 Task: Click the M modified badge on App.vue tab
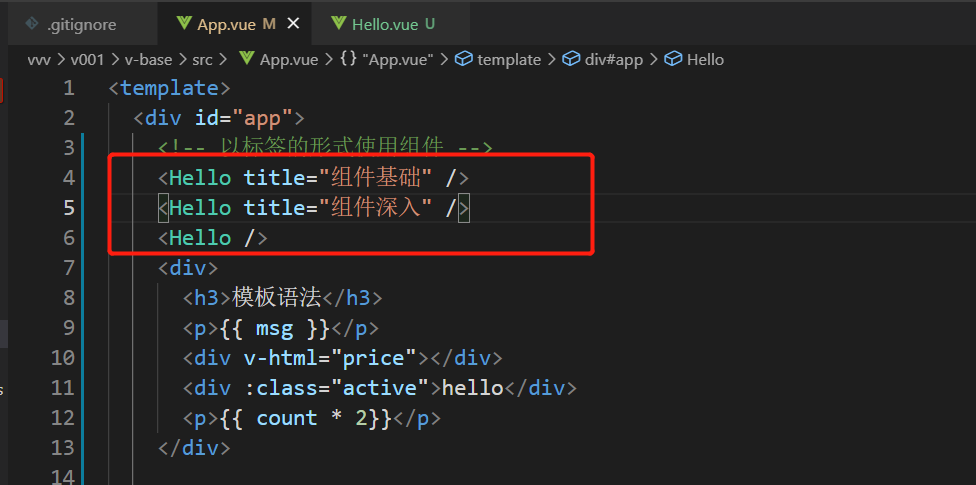(x=269, y=24)
